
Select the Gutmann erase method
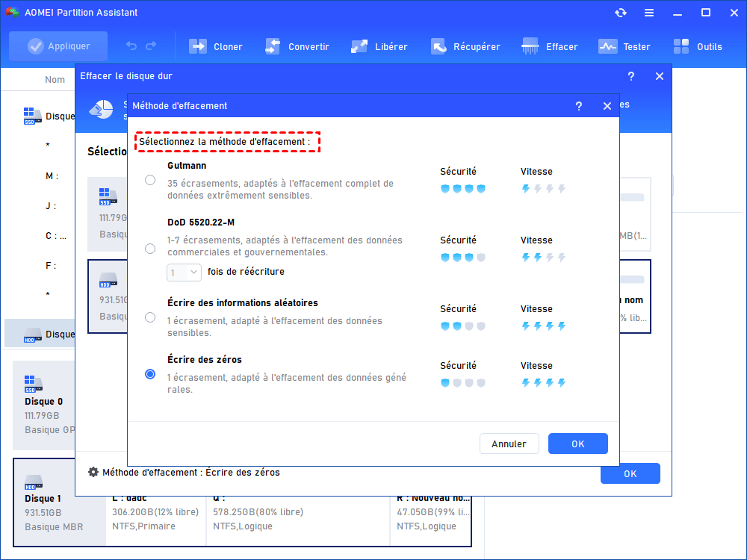point(150,180)
